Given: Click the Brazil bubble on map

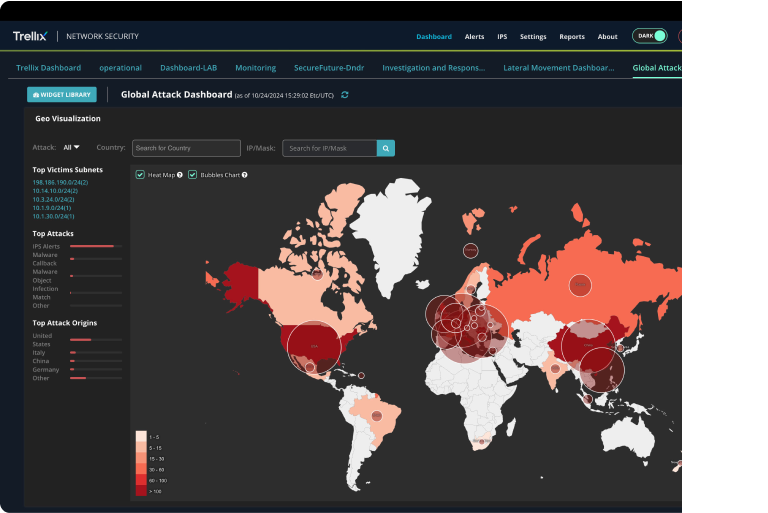Looking at the screenshot, I should click(377, 415).
